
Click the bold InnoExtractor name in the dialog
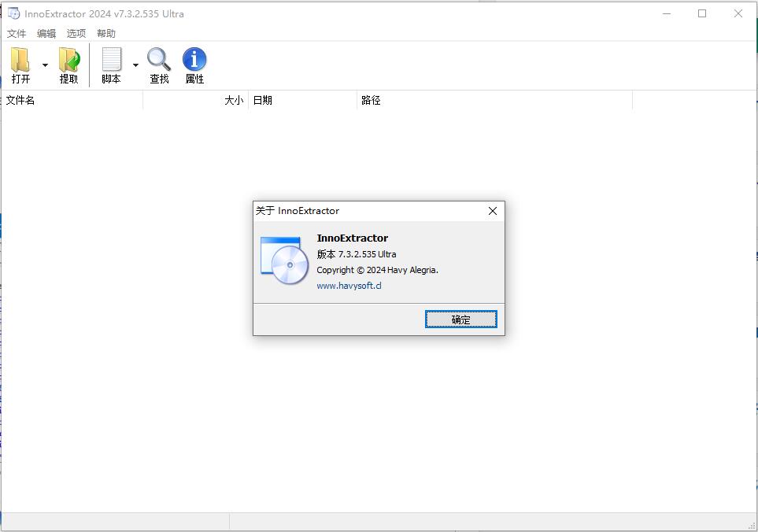click(x=353, y=238)
